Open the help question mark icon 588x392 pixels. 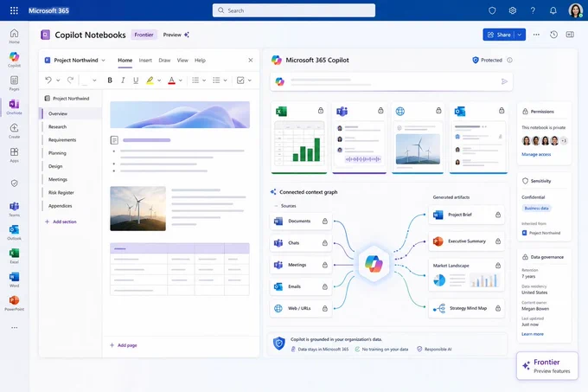pyautogui.click(x=533, y=10)
